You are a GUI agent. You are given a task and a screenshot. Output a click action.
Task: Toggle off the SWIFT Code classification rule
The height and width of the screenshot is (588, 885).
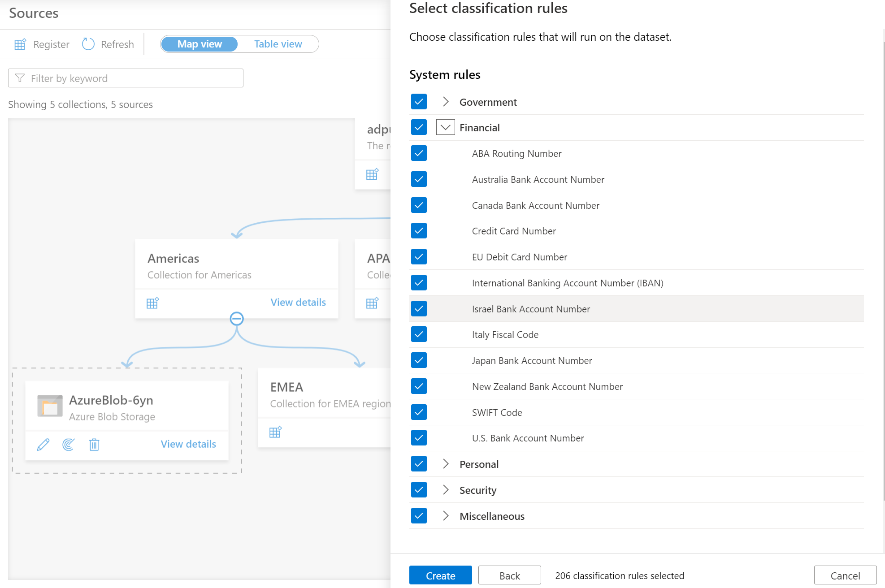click(418, 412)
